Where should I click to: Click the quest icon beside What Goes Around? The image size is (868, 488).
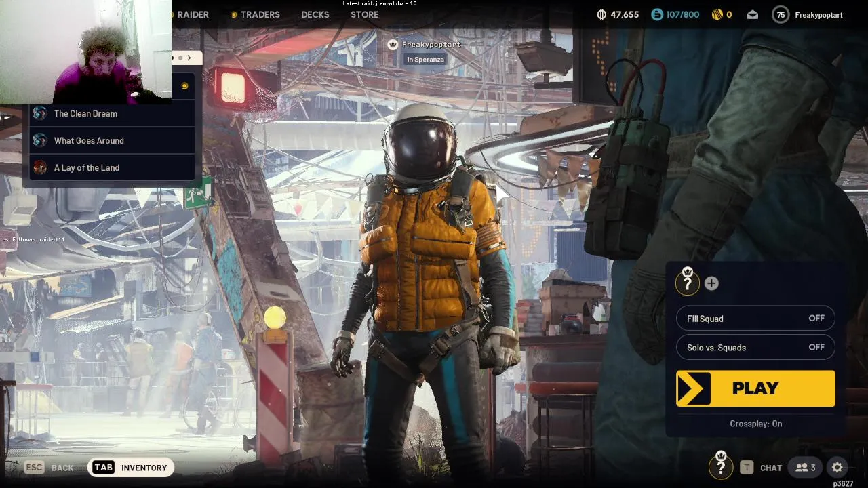[x=40, y=140]
